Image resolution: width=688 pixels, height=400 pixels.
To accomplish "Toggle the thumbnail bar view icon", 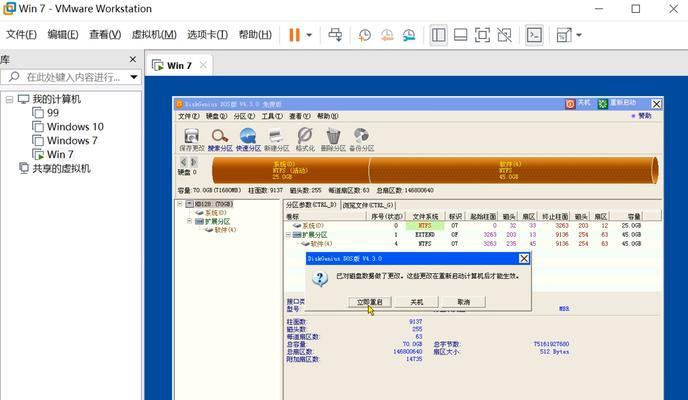I will tap(460, 35).
